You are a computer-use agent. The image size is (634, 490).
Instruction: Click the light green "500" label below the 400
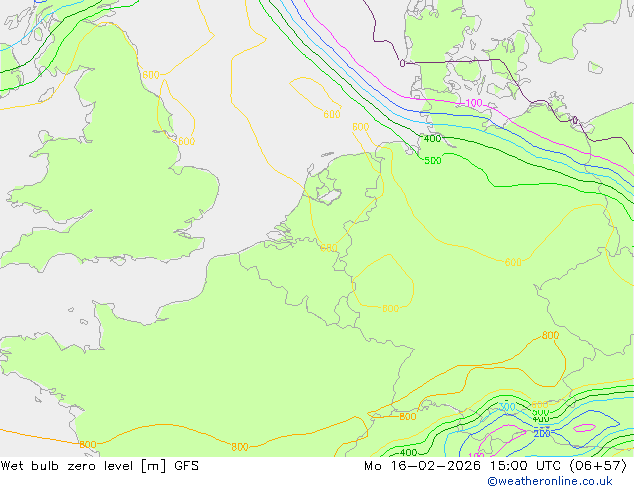(x=433, y=161)
